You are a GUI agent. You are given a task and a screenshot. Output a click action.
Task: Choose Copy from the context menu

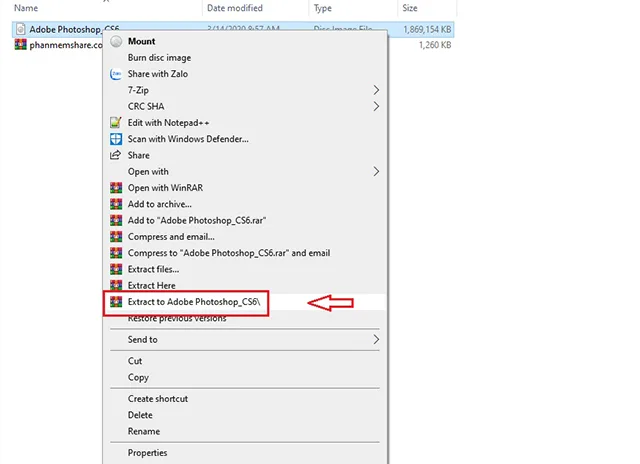138,377
